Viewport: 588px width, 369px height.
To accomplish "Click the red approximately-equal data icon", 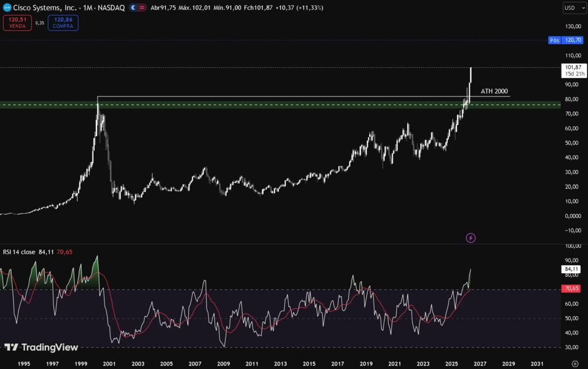I will point(142,7).
